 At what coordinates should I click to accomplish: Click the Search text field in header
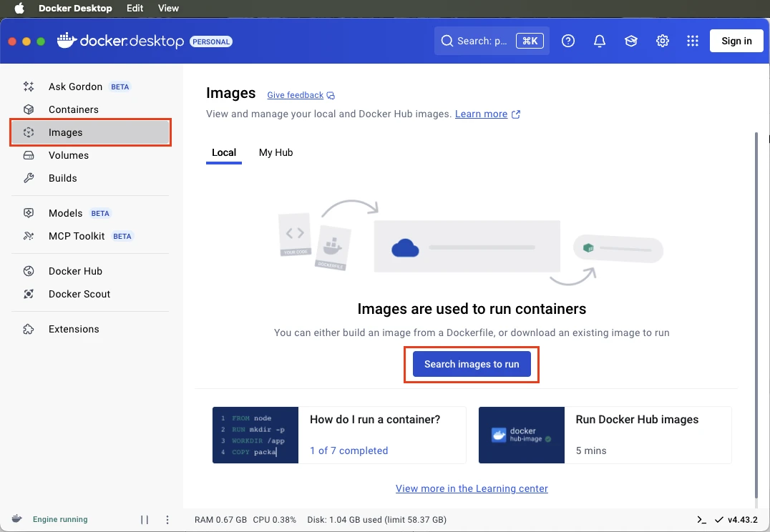(x=492, y=41)
